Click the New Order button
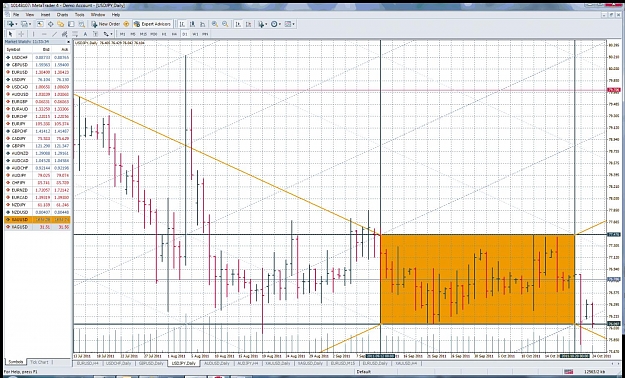Viewport: 625px width, 378px height. pyautogui.click(x=105, y=24)
